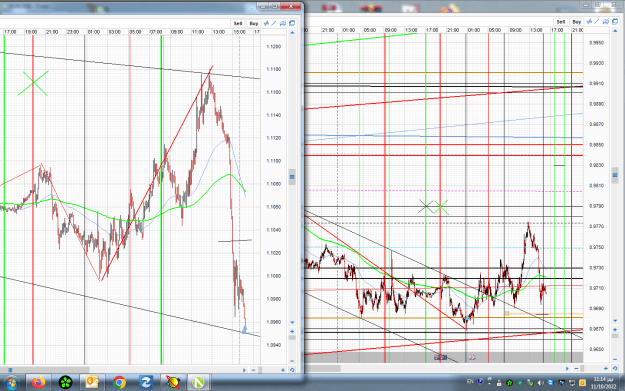Image resolution: width=625 pixels, height=391 pixels.
Task: Click up arrow on left chart price scale
Action: tap(292, 33)
